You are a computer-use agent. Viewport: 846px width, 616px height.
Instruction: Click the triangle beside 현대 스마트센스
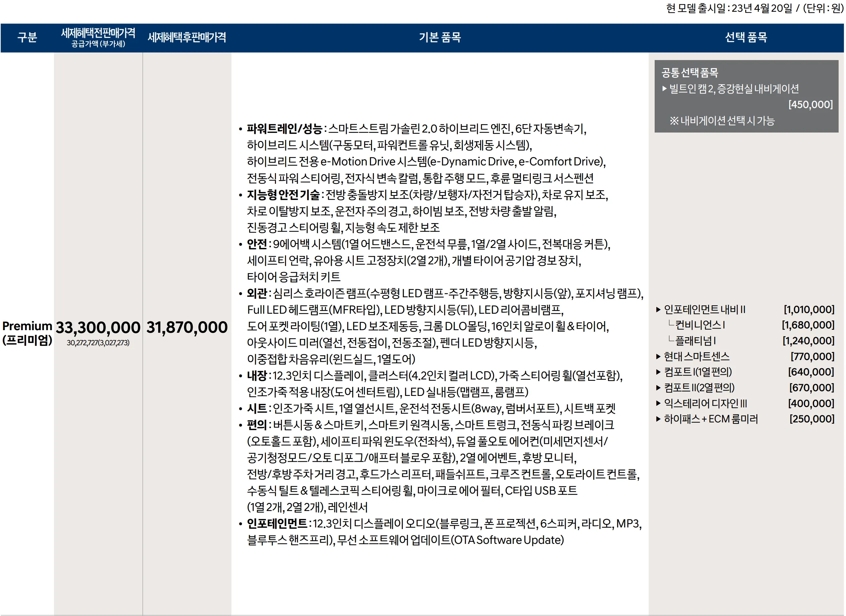(658, 356)
